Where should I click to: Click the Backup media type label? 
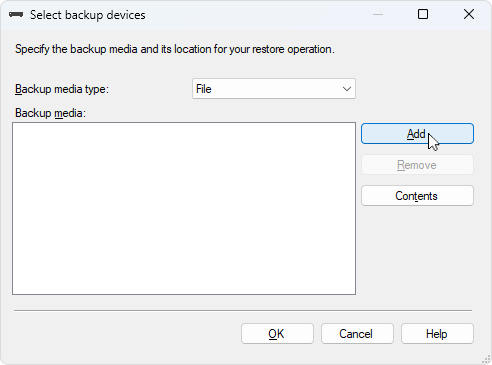(x=62, y=89)
